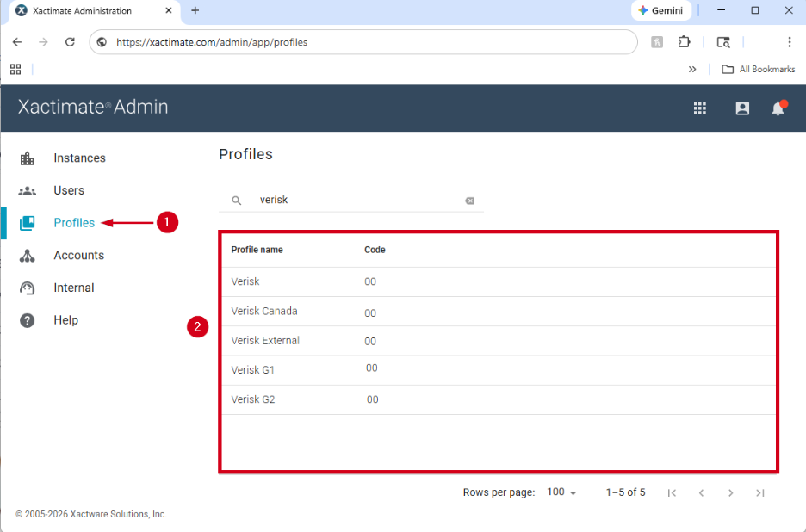The height and width of the screenshot is (532, 806).
Task: Clear the verisk search text
Action: pos(470,201)
